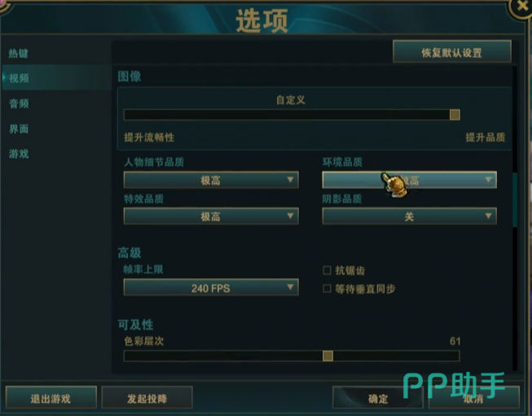The image size is (532, 416).
Task: Click the arrow icon on 环境品质 dropdown
Action: click(x=488, y=180)
